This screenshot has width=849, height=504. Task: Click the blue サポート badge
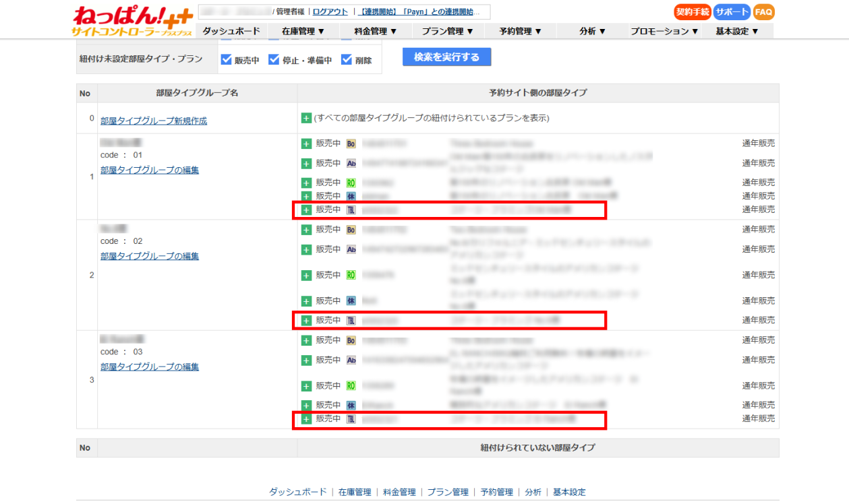point(732,12)
